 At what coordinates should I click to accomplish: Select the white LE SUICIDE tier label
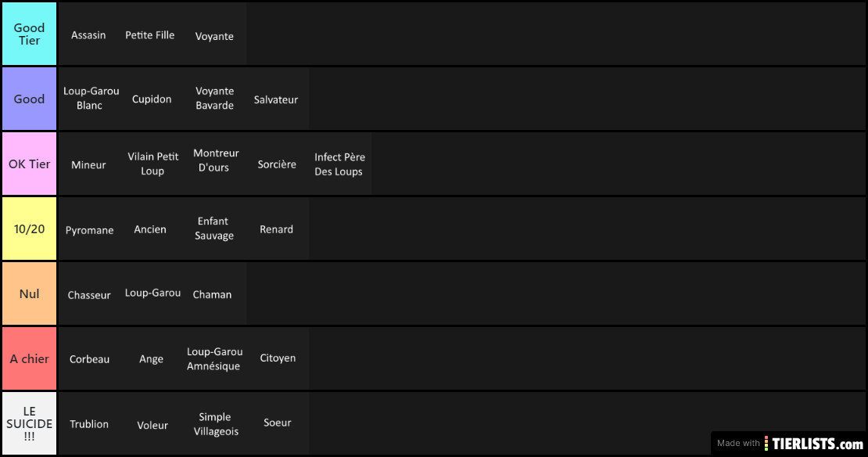pyautogui.click(x=30, y=423)
